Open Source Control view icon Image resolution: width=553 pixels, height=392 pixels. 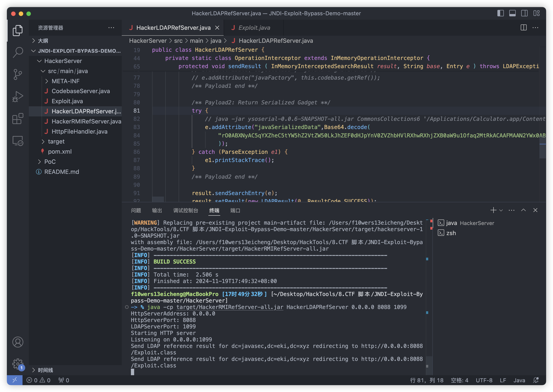18,74
